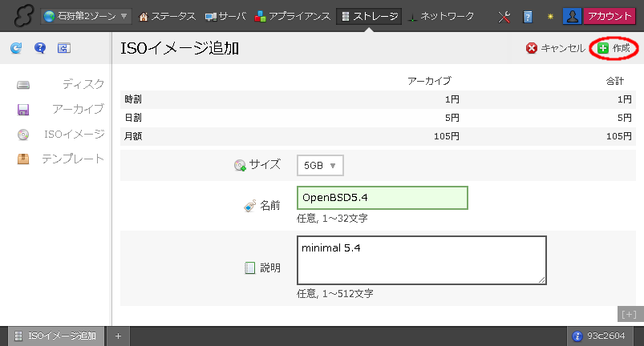Add a new tab with the plus button

click(x=118, y=336)
